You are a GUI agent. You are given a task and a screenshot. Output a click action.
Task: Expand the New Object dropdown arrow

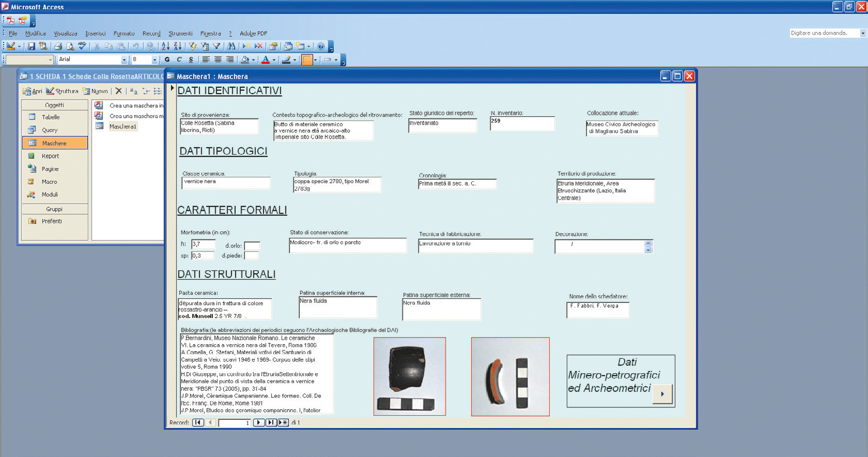coord(309,46)
